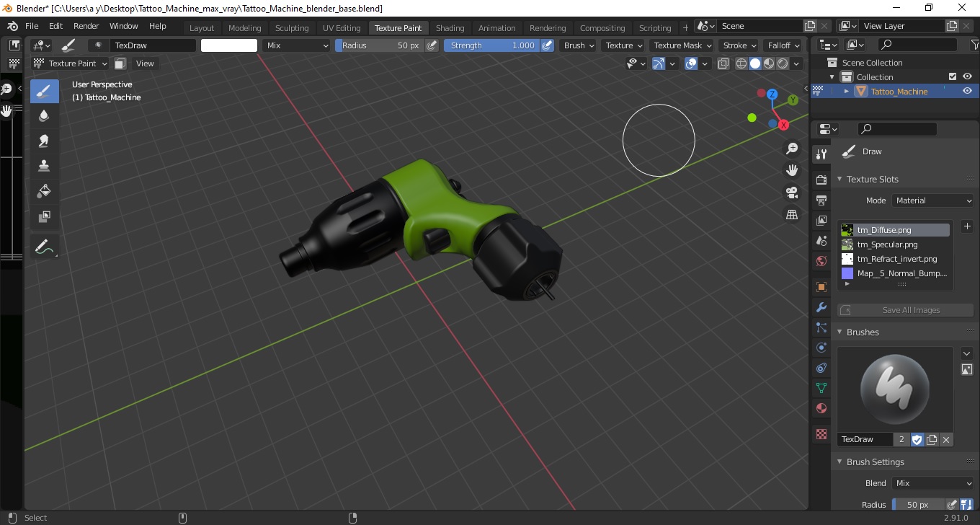The image size is (980, 525).
Task: Open the File menu
Action: click(x=32, y=26)
